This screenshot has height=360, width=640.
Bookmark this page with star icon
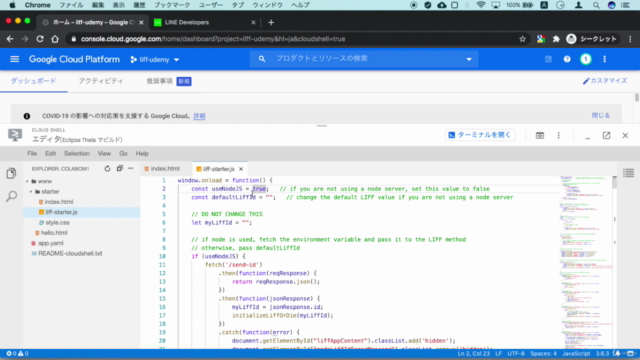(522, 39)
